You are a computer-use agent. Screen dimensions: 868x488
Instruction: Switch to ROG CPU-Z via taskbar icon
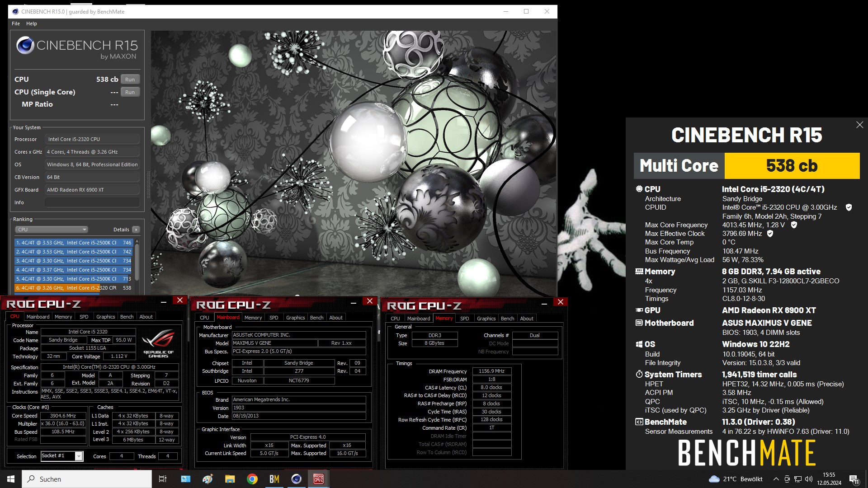point(318,479)
